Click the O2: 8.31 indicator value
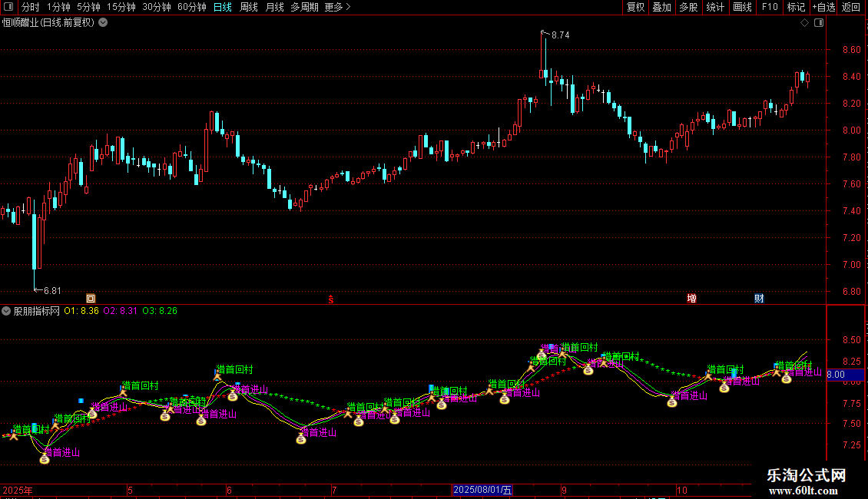Image resolution: width=868 pixels, height=499 pixels. tap(120, 311)
